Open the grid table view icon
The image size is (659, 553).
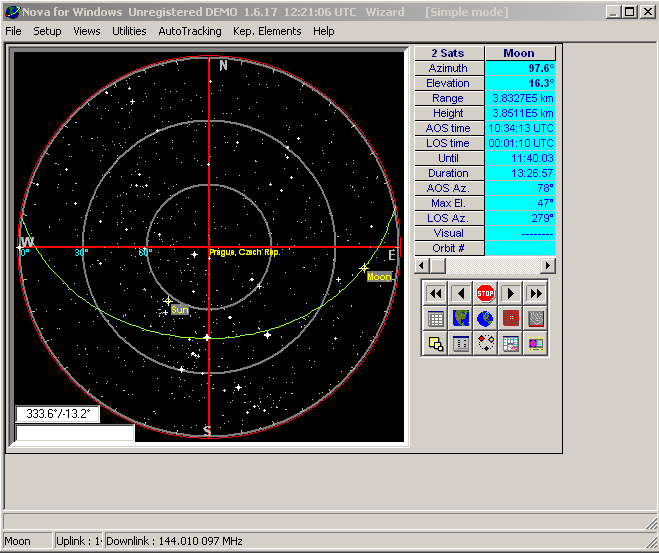coord(435,319)
